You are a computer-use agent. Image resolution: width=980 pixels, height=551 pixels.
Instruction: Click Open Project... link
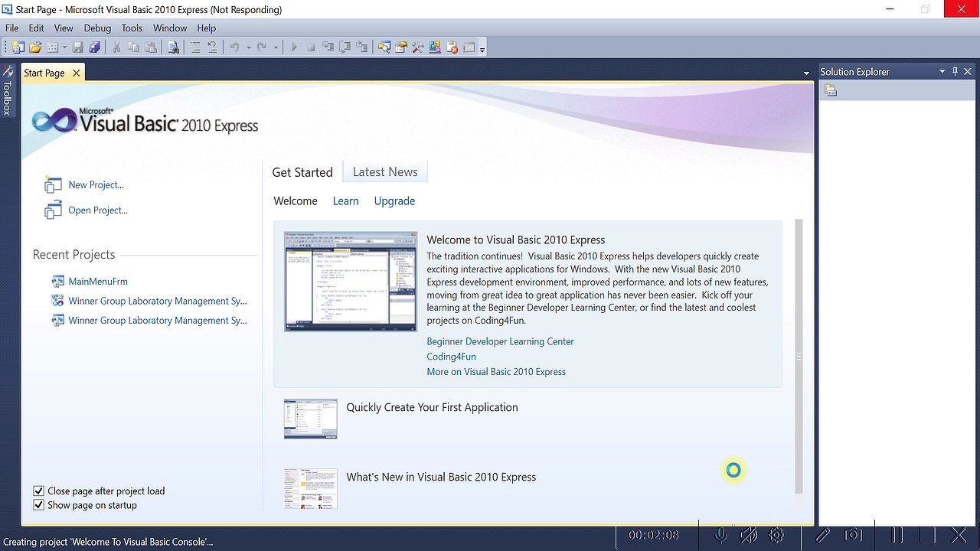click(x=98, y=210)
